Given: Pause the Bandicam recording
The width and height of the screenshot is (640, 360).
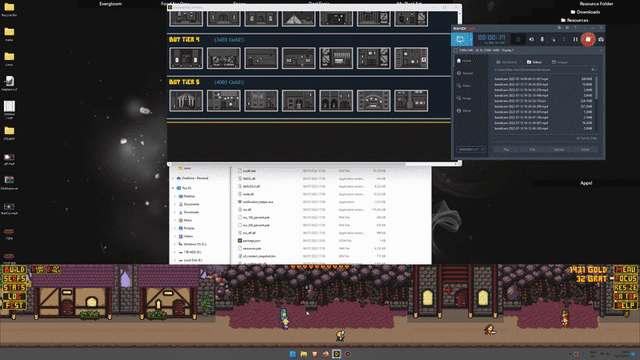Looking at the screenshot, I should pyautogui.click(x=575, y=39).
